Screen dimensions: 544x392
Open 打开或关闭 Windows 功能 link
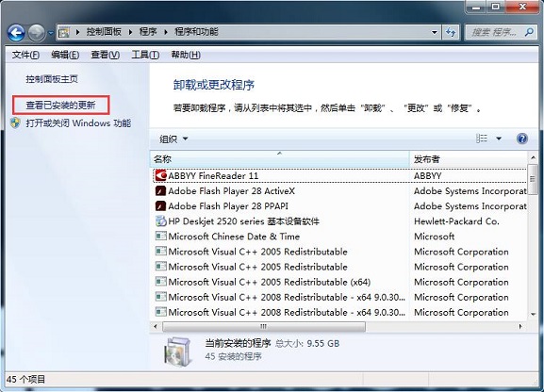coord(78,123)
